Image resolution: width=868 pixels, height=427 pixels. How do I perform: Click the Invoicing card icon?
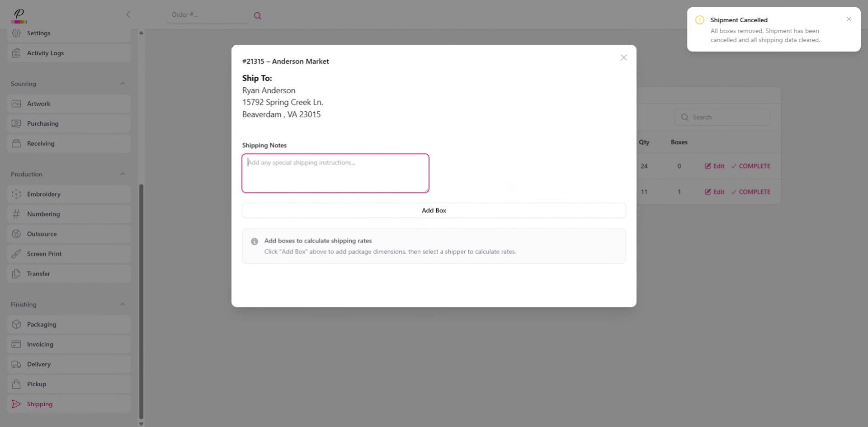[x=16, y=344]
